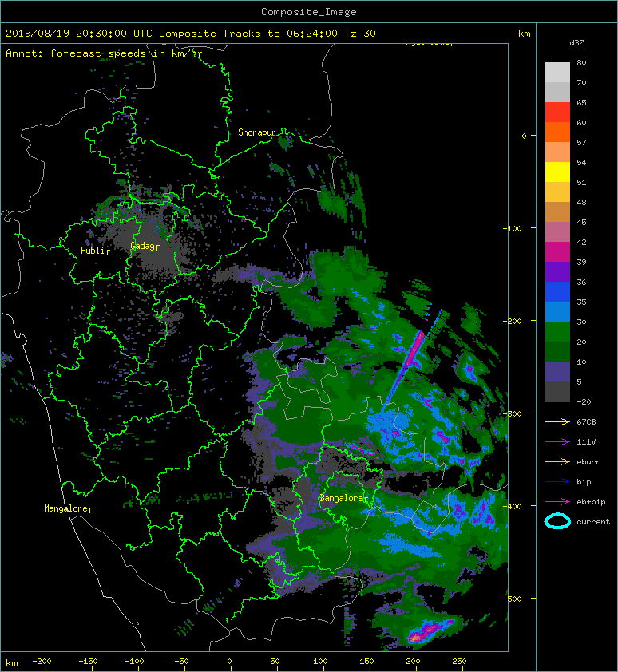Click the 250 label on bottom km axis
This screenshot has height=672, width=618.
pyautogui.click(x=459, y=662)
